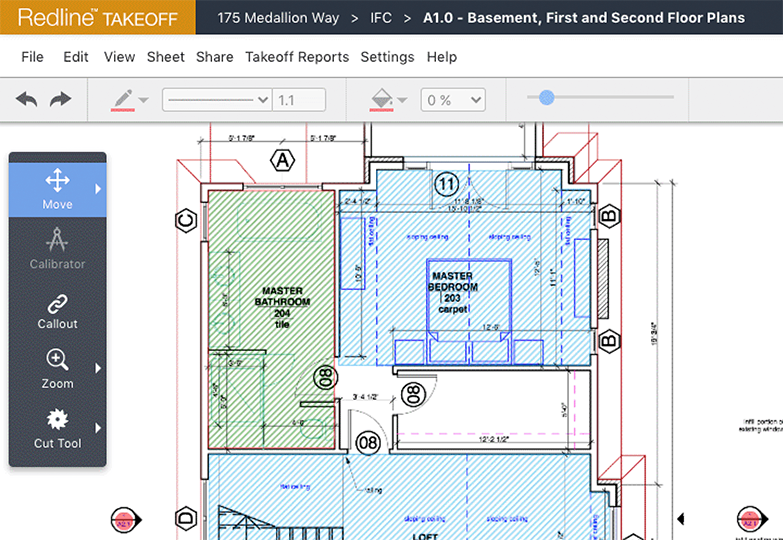The image size is (783, 540).
Task: Open the Settings menu
Action: coord(388,57)
